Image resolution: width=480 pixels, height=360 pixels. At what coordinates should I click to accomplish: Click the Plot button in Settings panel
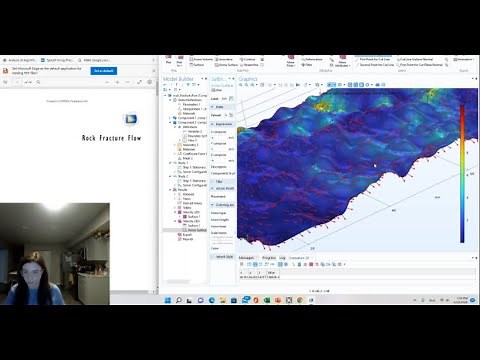point(217,90)
